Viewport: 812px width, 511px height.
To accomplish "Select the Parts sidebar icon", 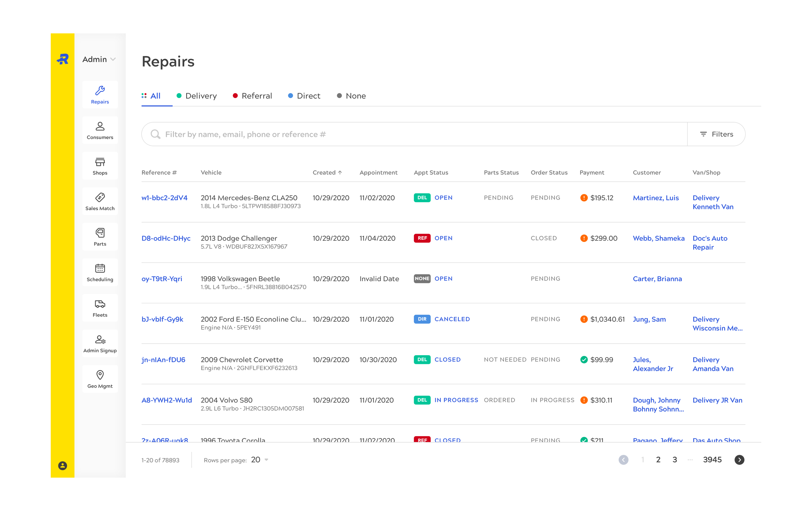I will (x=100, y=237).
